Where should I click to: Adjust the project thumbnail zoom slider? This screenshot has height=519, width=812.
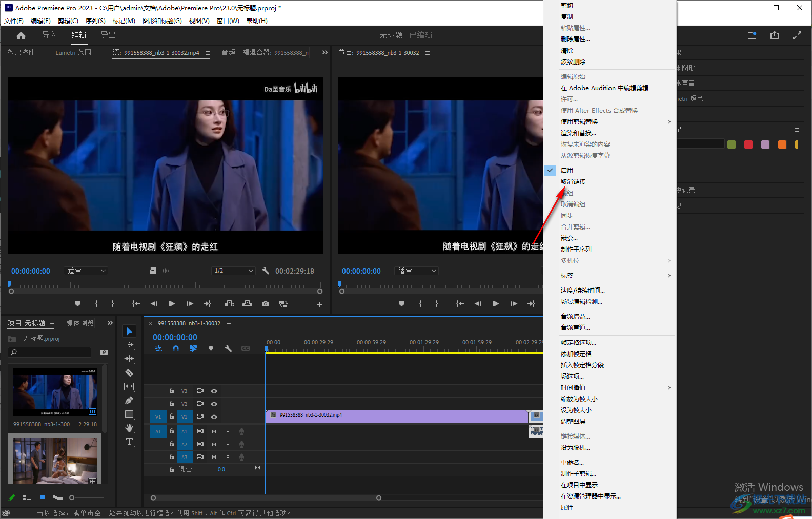click(x=86, y=497)
